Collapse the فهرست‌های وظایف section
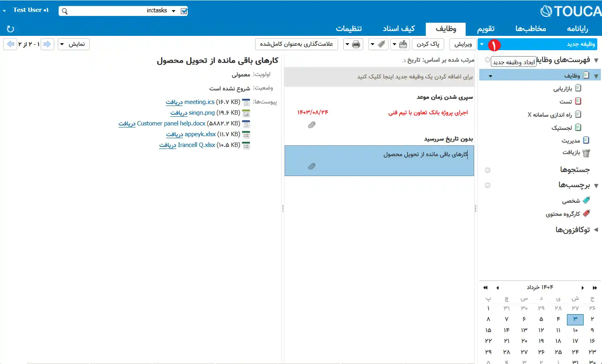Image resolution: width=602 pixels, height=364 pixels. [x=596, y=60]
